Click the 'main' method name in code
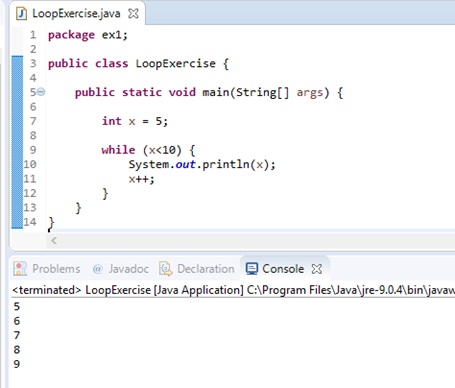Image resolution: width=455 pixels, height=388 pixels. coord(216,92)
